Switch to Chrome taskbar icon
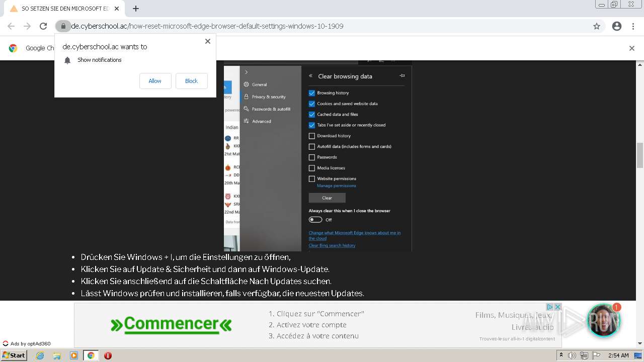Screen dimensions: 644x362 [x=91, y=355]
